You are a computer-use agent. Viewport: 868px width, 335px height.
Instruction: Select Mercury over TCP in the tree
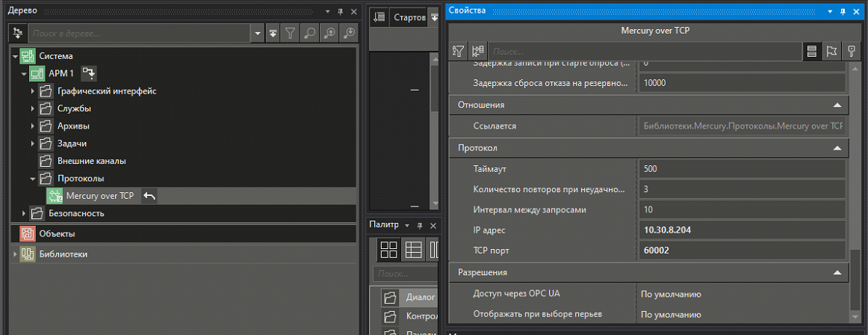pyautogui.click(x=99, y=195)
